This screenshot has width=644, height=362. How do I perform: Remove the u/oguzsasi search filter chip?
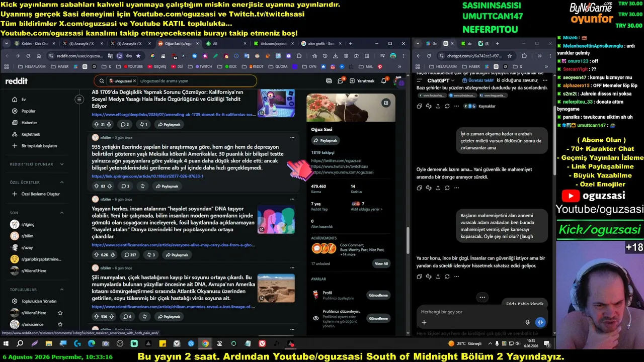coord(135,80)
